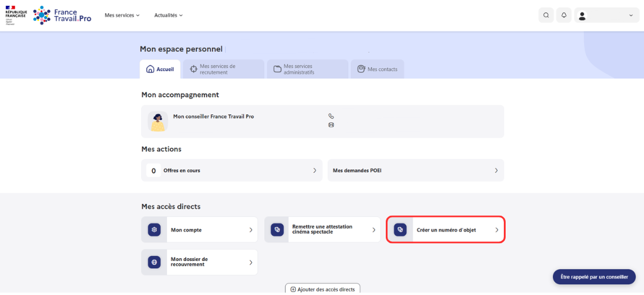Click the chevron on Offres en cours
This screenshot has height=295, width=644.
(315, 170)
